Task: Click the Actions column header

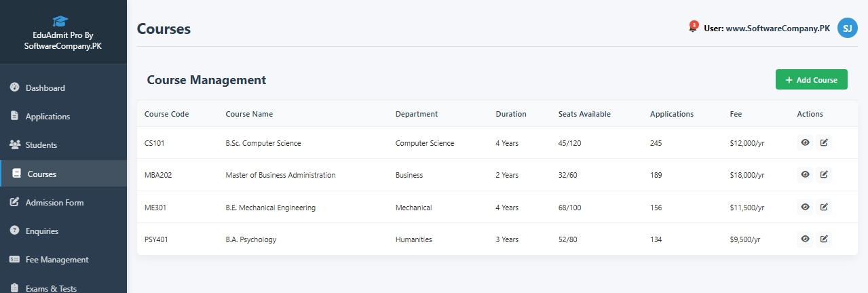Action: coord(810,114)
